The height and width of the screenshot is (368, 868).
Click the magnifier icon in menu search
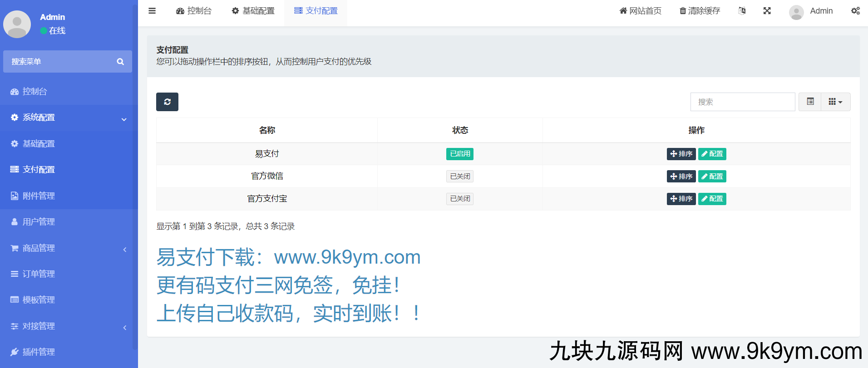click(x=120, y=62)
